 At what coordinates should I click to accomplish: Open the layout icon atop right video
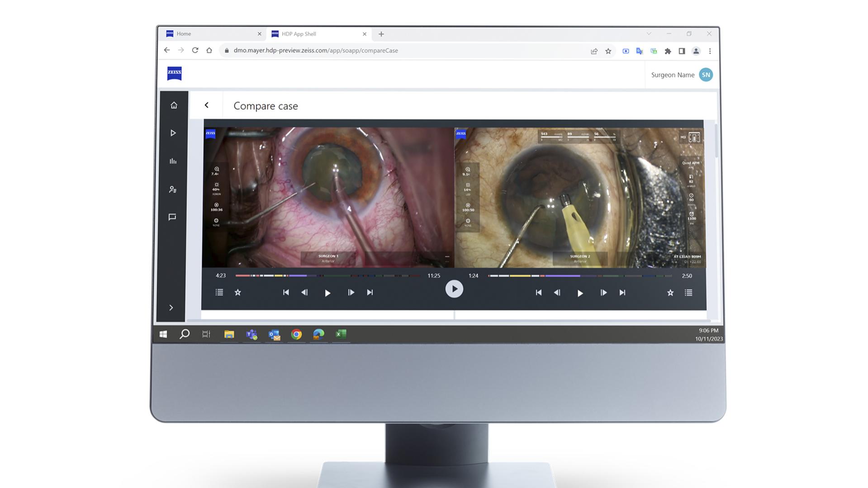[694, 137]
